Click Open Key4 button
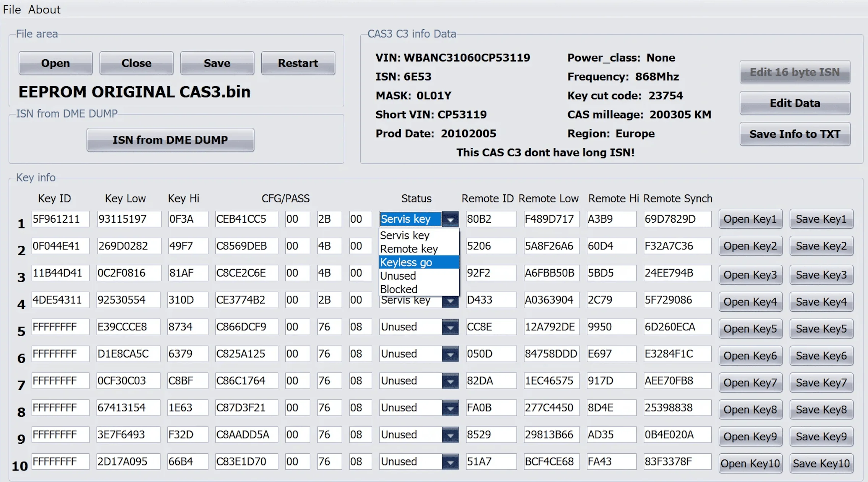 [750, 302]
